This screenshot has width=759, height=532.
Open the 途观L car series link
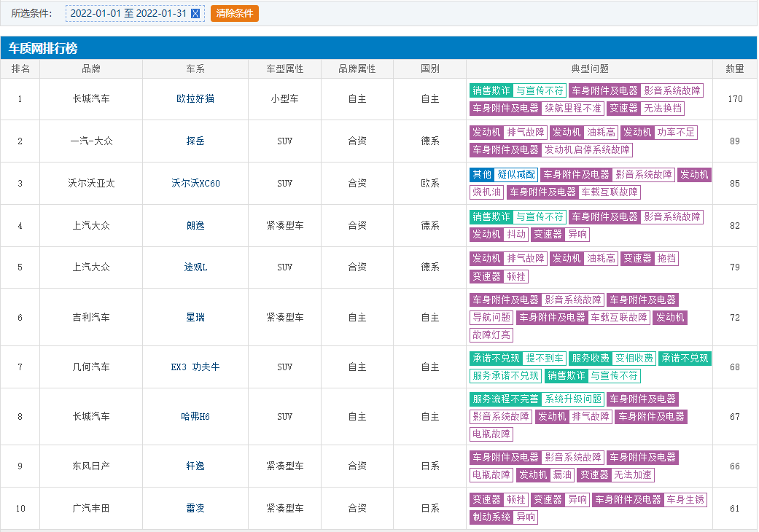coord(195,267)
